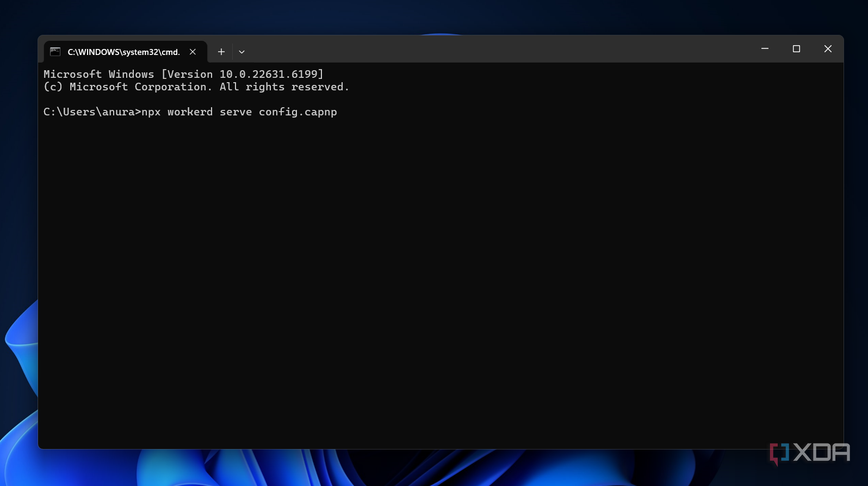Open a new terminal tab with plus

221,52
